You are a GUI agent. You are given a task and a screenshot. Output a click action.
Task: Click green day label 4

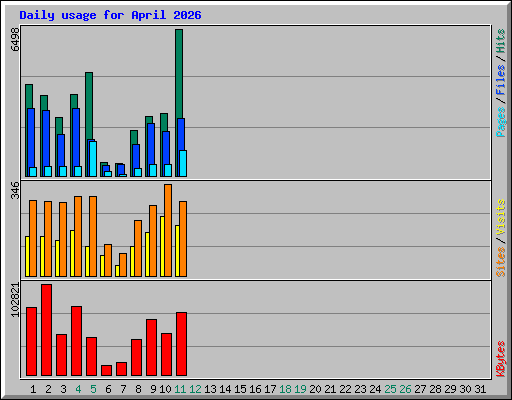[78, 389]
